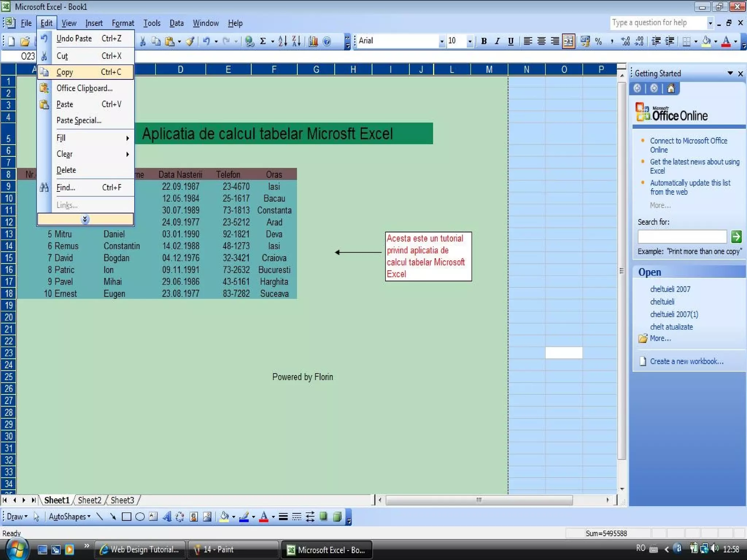Click the Increase Decimal icon

tap(626, 41)
